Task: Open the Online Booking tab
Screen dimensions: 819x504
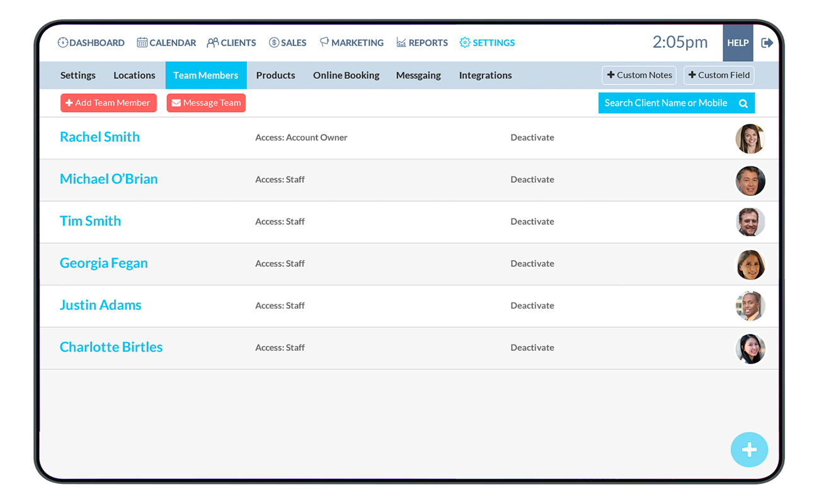Action: [346, 75]
